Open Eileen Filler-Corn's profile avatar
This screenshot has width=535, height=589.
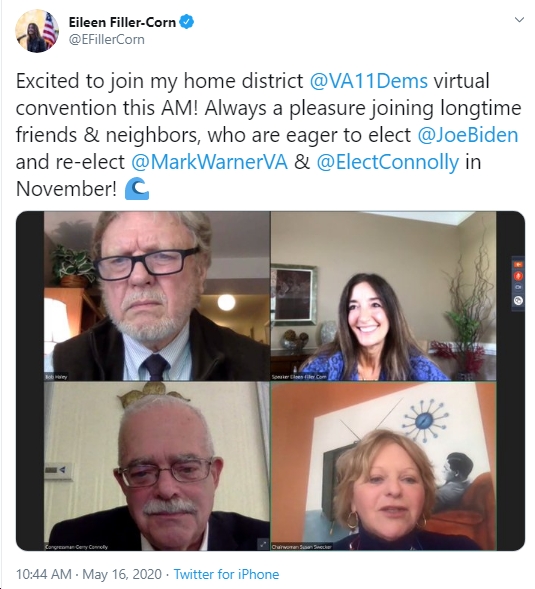tap(37, 31)
